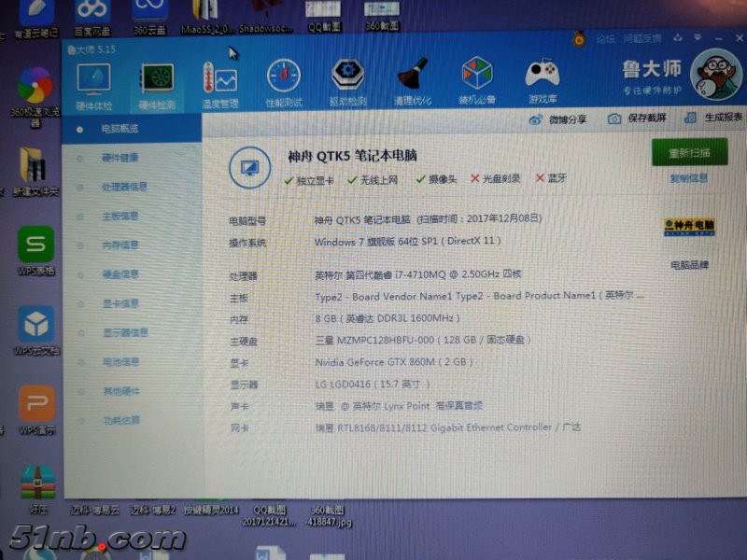747x560 pixels.
Task: Select 电池信息 in sidebar
Action: (x=121, y=362)
